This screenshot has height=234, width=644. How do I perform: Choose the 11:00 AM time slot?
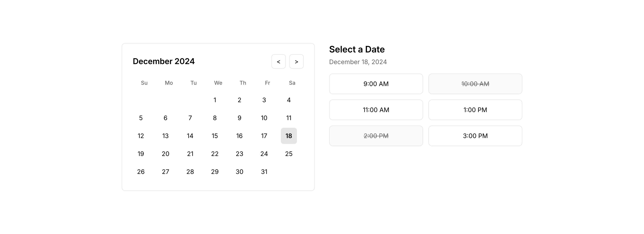[376, 110]
